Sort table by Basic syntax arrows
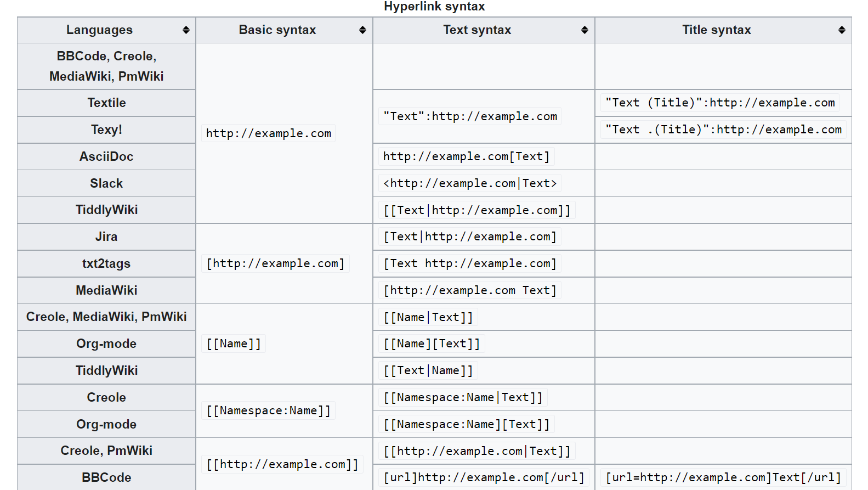Image resolution: width=868 pixels, height=490 pixels. (362, 30)
